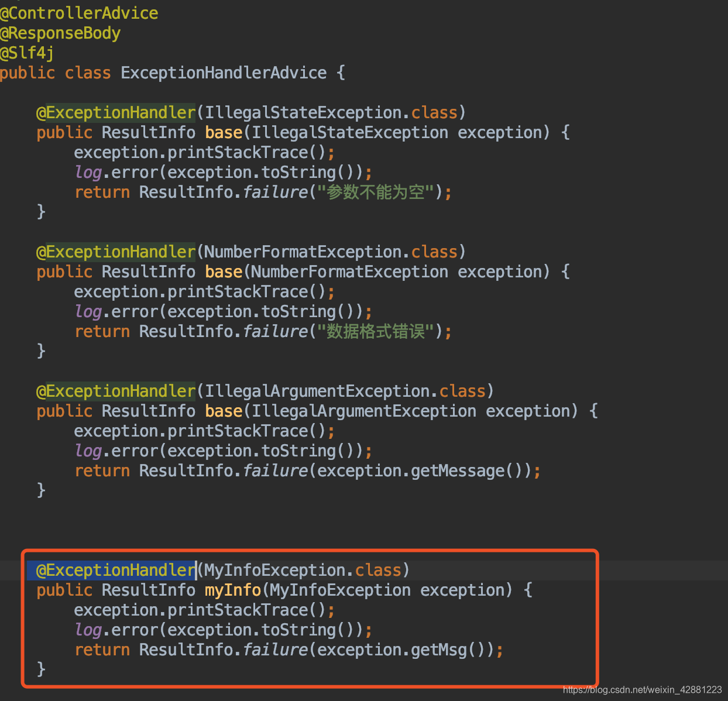
Task: Click IllegalArgumentException.class inside the @ExceptionHandler annotation
Action: pyautogui.click(x=345, y=391)
